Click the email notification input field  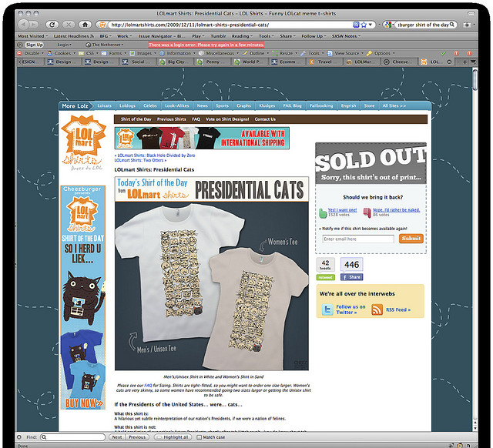click(357, 239)
